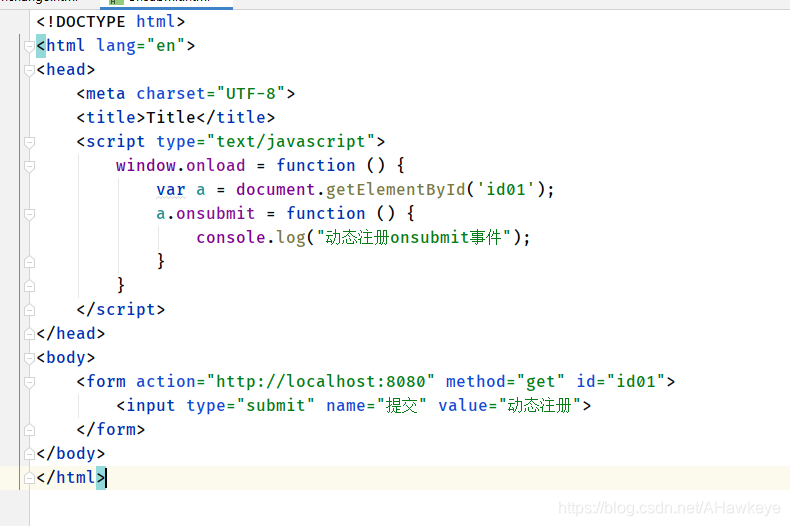
Task: Collapse the window.onload function fold marker
Action: click(x=29, y=166)
